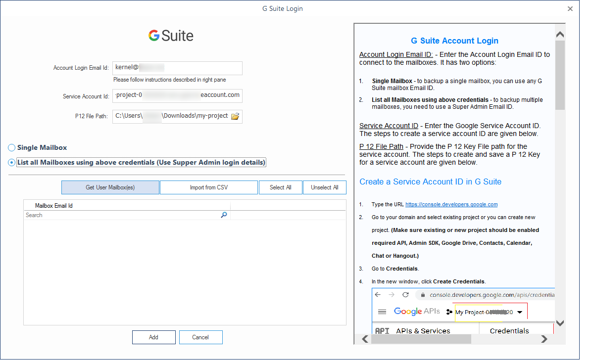The height and width of the screenshot is (364, 594).
Task: Click the Cancel button
Action: point(201,337)
